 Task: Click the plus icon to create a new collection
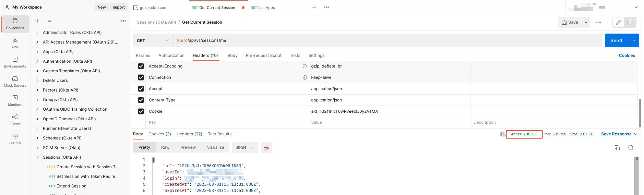coord(37,21)
